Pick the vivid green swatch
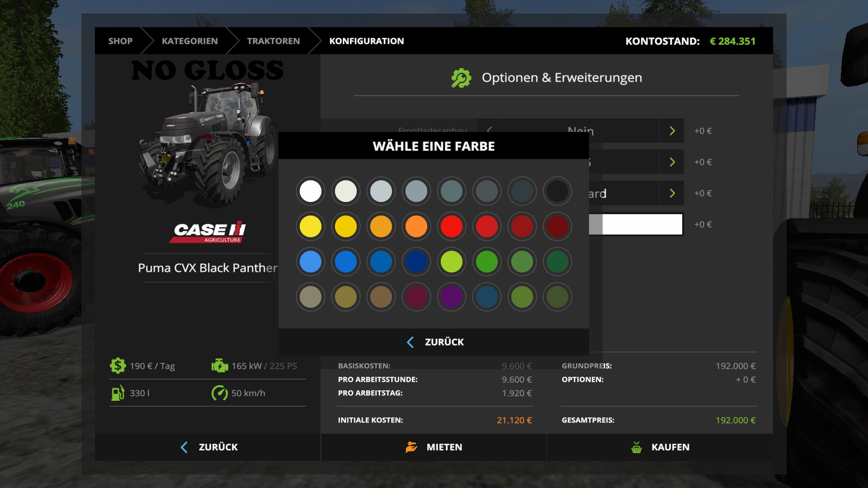Viewport: 868px width, 488px height. pos(487,262)
